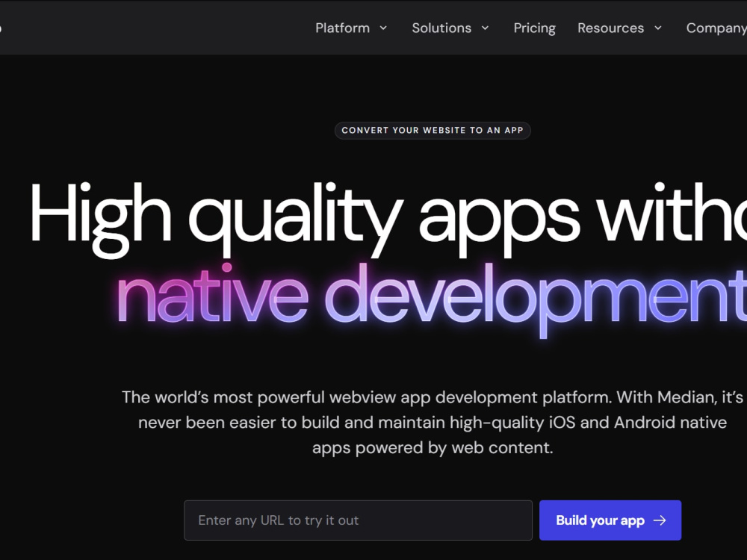Click the 'Convert your website to an app' badge

[433, 131]
